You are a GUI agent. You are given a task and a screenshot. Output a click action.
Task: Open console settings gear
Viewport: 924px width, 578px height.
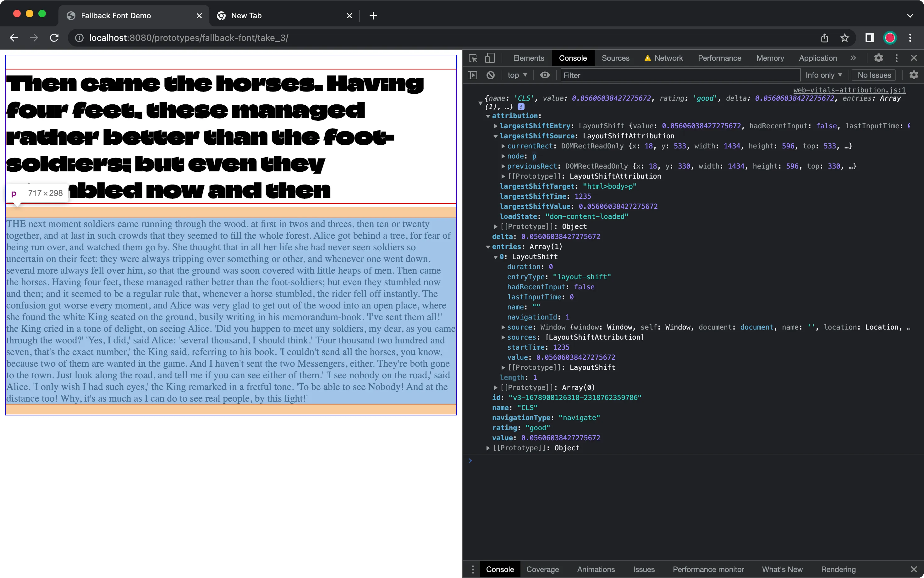click(x=913, y=75)
